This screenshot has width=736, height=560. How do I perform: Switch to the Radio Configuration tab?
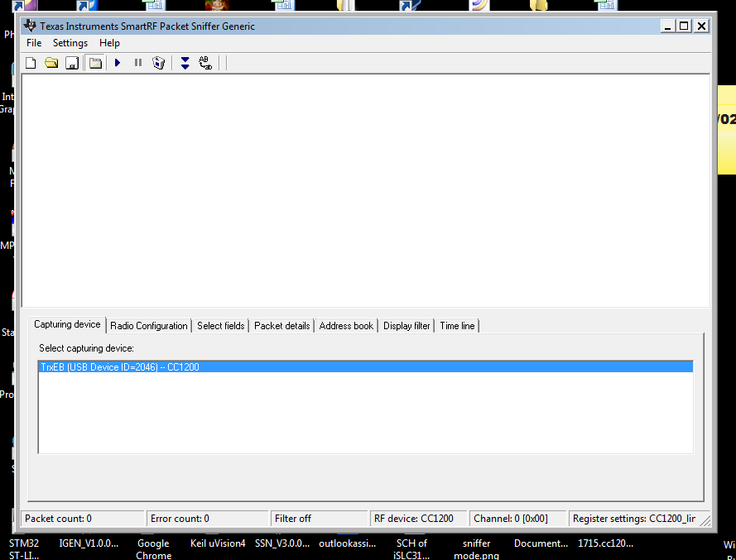(149, 325)
